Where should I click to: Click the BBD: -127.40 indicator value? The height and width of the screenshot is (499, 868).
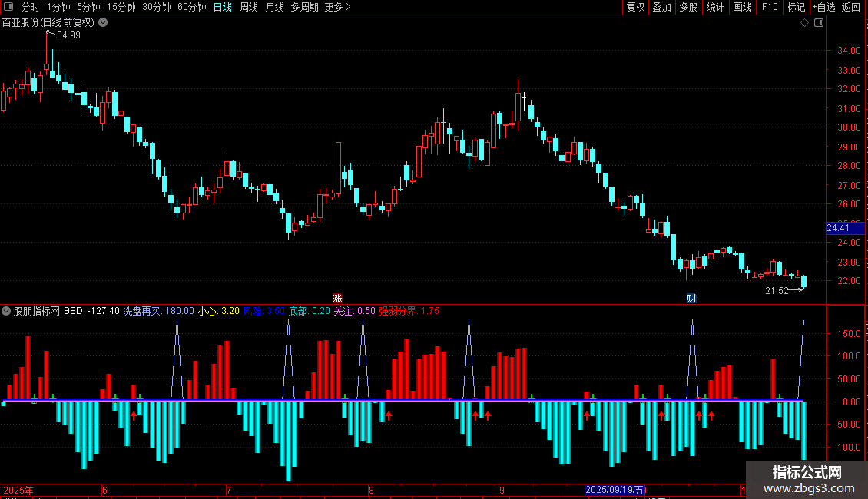(91, 311)
